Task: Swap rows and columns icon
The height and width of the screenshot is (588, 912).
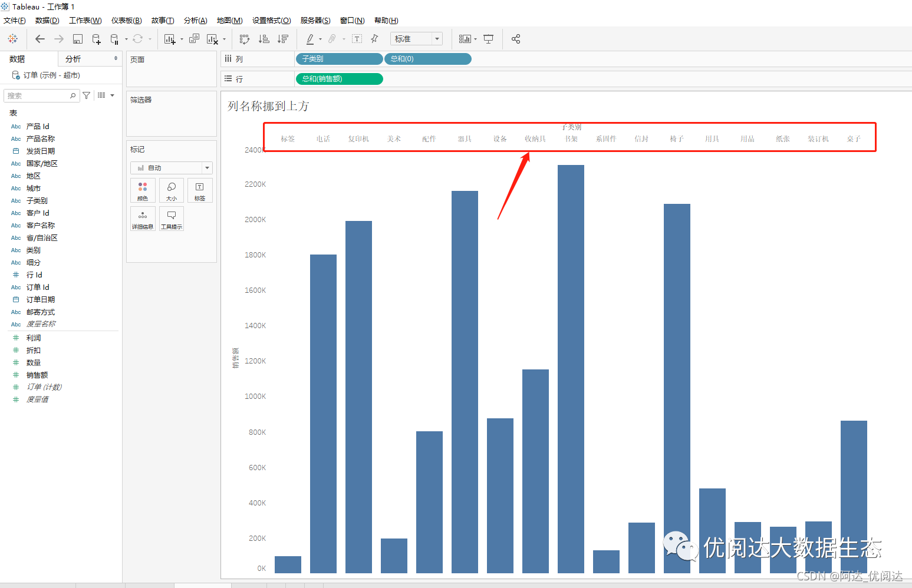Action: point(245,39)
